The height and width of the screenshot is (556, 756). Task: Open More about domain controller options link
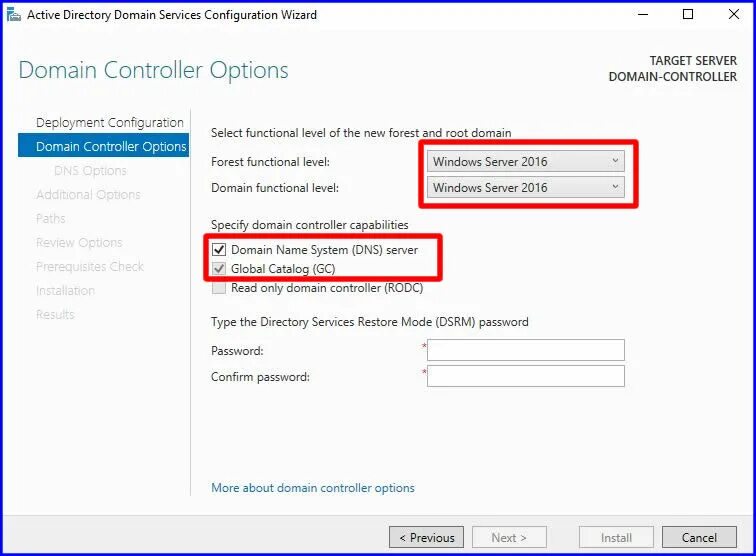pos(313,488)
